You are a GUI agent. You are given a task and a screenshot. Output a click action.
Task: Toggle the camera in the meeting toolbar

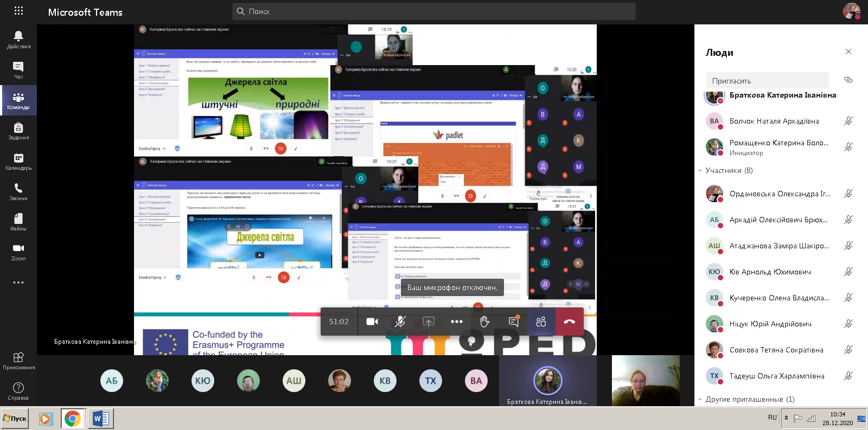click(x=372, y=322)
